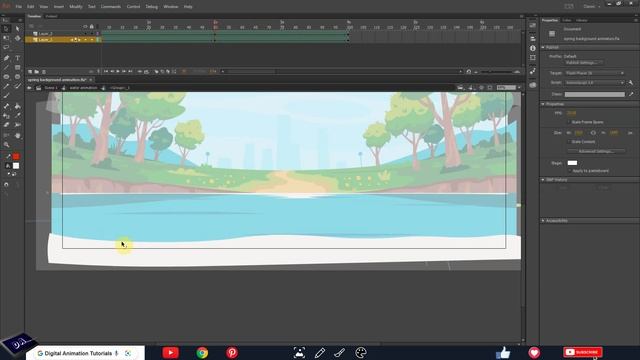The width and height of the screenshot is (640, 360).
Task: Select the Paint Brush tool below Pencil
Action: [6, 96]
